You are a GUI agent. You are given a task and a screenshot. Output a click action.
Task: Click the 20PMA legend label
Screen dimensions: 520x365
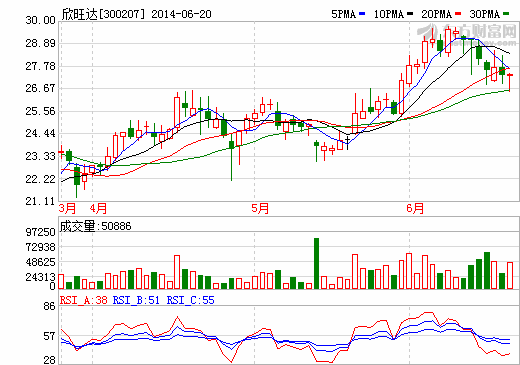[x=437, y=14]
